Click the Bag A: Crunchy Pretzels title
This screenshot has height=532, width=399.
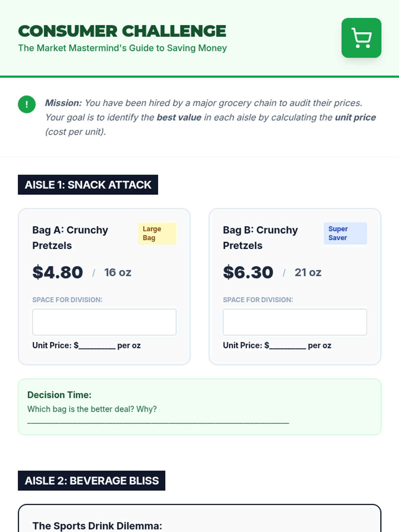click(x=70, y=238)
